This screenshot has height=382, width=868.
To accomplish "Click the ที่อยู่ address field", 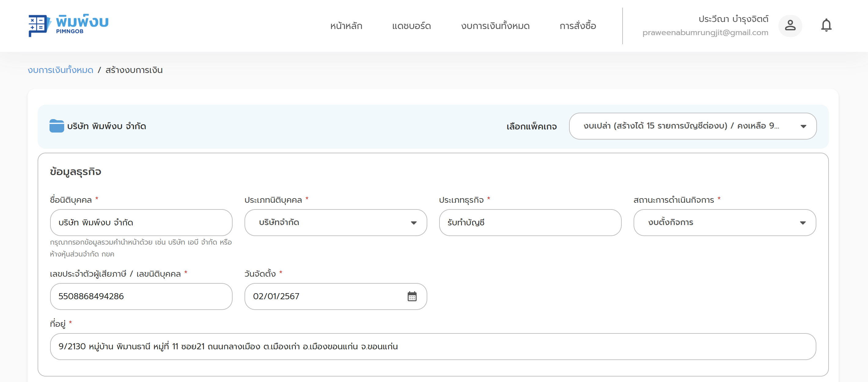I will coord(433,346).
